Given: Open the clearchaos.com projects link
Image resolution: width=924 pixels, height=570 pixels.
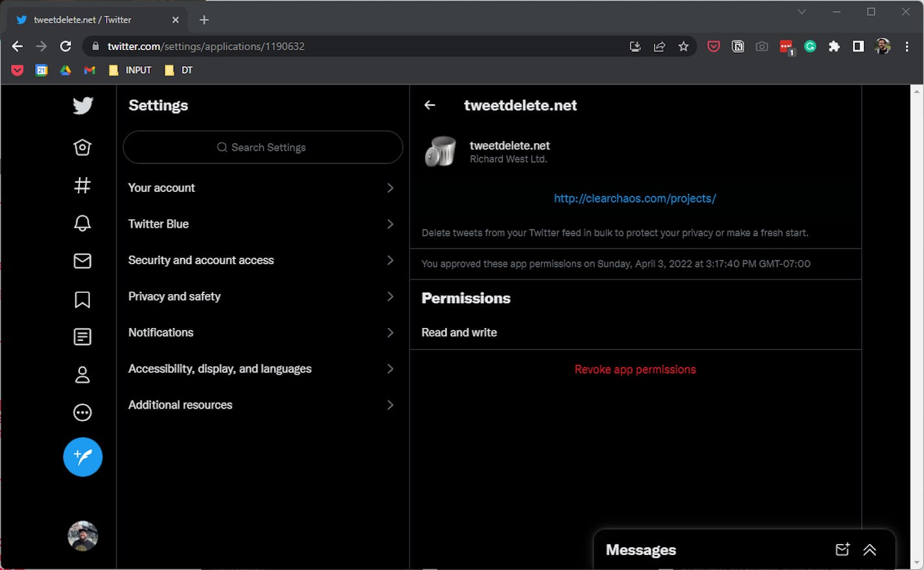Looking at the screenshot, I should [634, 198].
